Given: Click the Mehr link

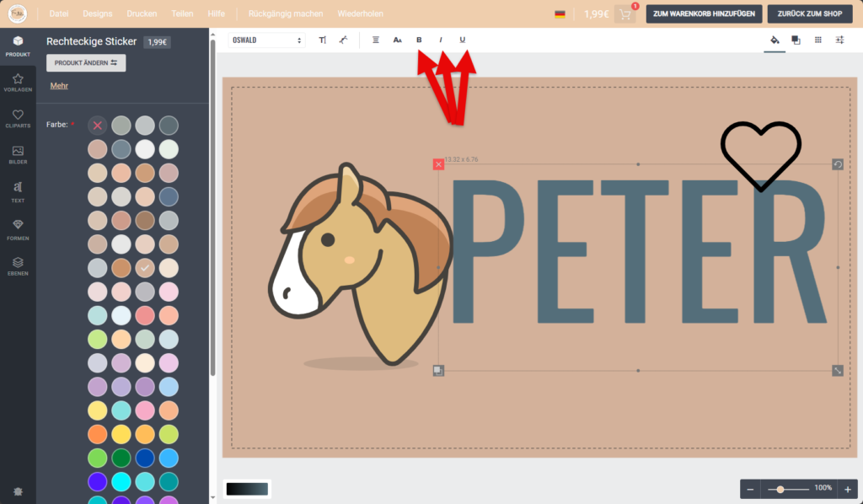Looking at the screenshot, I should (x=59, y=85).
